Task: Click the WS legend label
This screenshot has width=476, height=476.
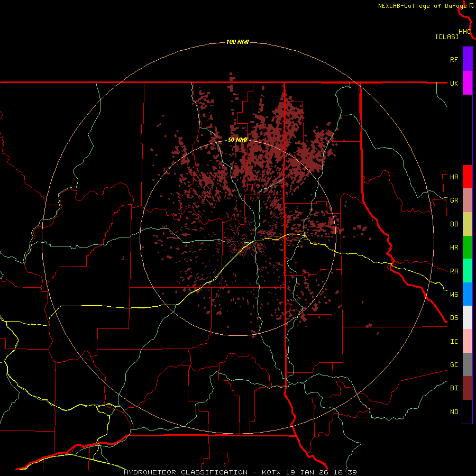Action: pyautogui.click(x=454, y=295)
